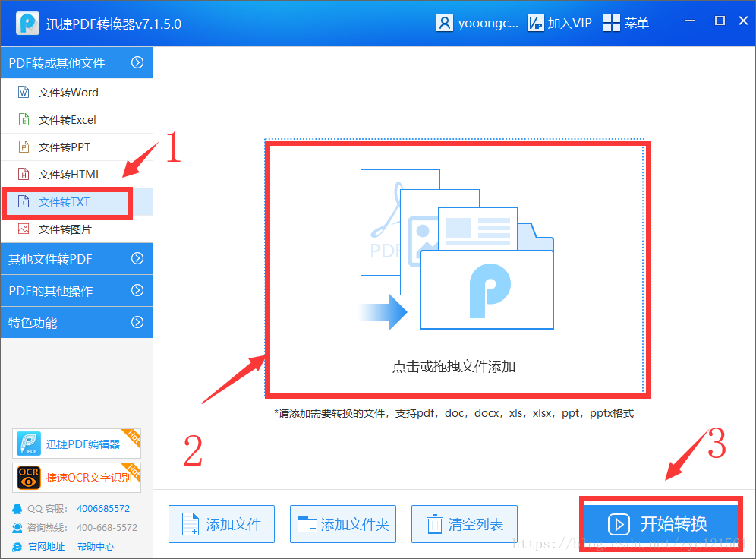This screenshot has width=756, height=559.
Task: Open the 特色功能 category header
Action: (x=77, y=322)
